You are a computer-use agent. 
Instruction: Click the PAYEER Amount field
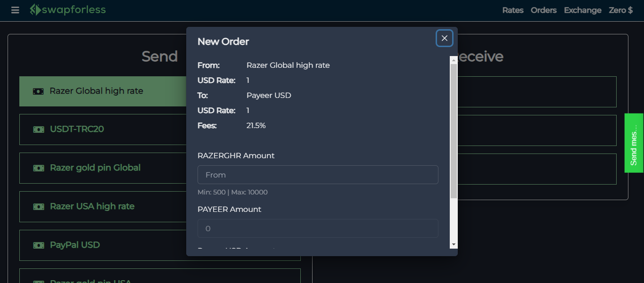[x=318, y=228]
